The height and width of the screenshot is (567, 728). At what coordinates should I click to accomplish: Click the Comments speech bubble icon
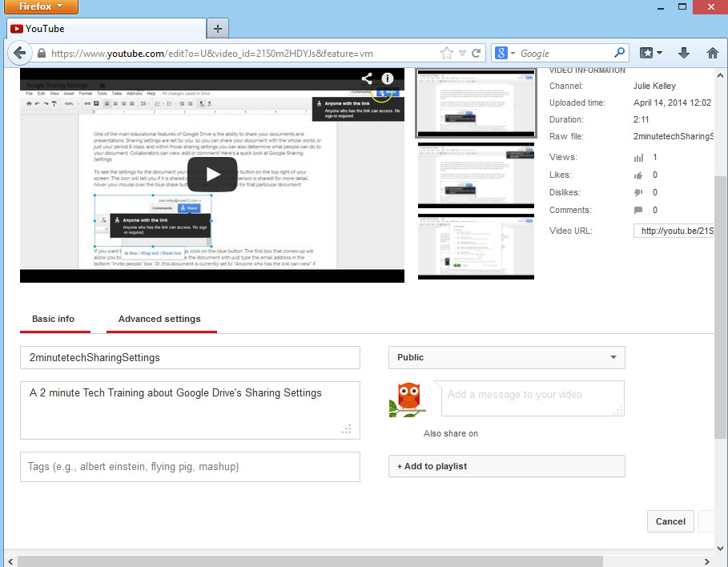(x=638, y=211)
